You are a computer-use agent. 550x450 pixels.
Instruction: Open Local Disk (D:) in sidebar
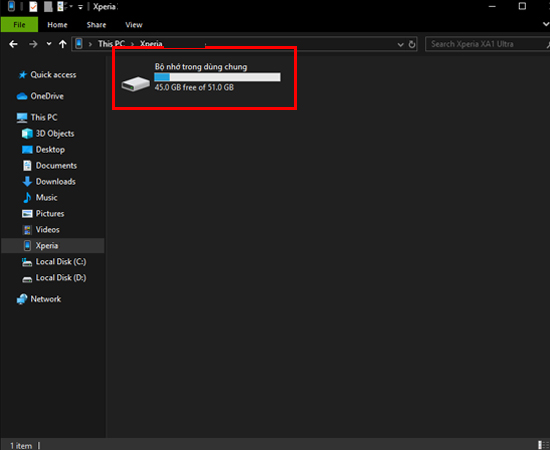pyautogui.click(x=54, y=278)
